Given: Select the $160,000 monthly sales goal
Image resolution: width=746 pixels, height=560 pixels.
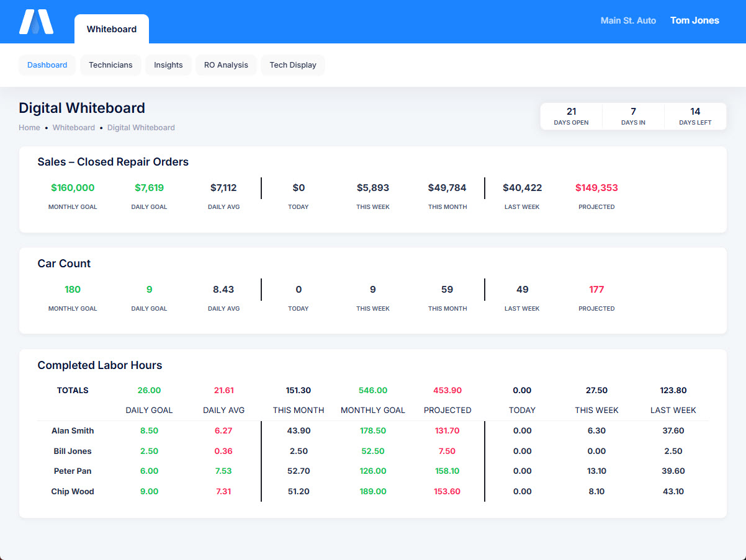Looking at the screenshot, I should 73,188.
